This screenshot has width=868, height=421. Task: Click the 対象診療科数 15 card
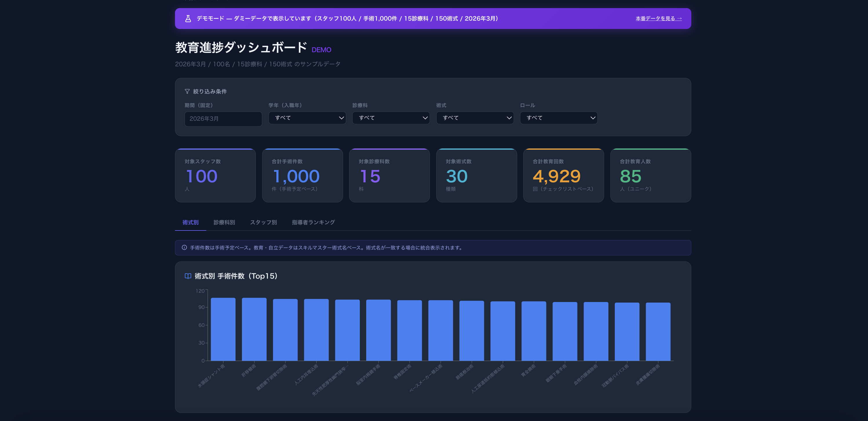click(x=389, y=175)
